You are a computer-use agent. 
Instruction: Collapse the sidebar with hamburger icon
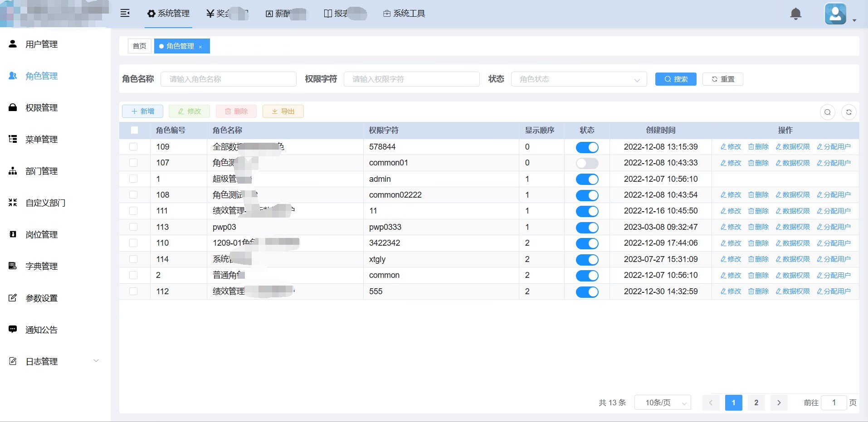click(125, 13)
